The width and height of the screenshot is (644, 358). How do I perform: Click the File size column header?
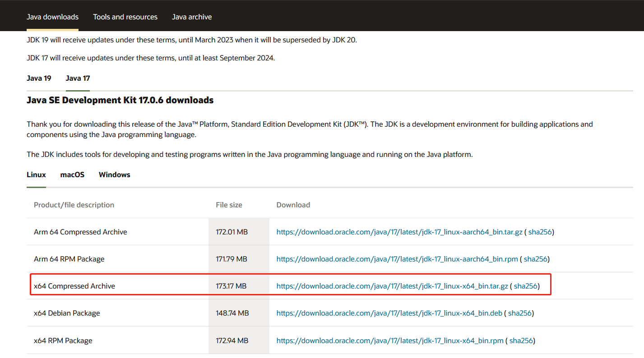pyautogui.click(x=229, y=205)
